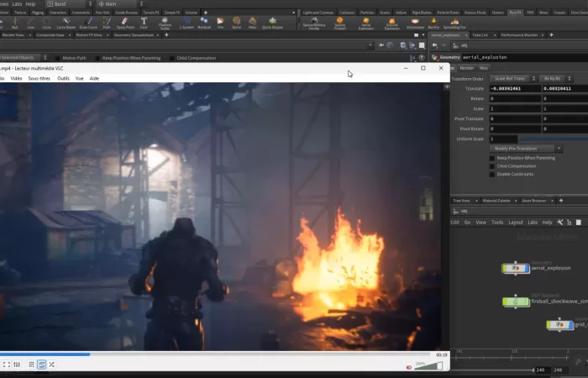Select the Draw Curve shelf tool
588x378 pixels.
pyautogui.click(x=88, y=23)
